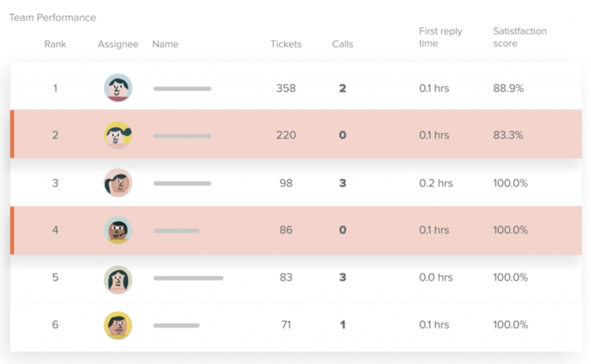The height and width of the screenshot is (364, 591).
Task: Click First reply time column header
Action: [440, 37]
